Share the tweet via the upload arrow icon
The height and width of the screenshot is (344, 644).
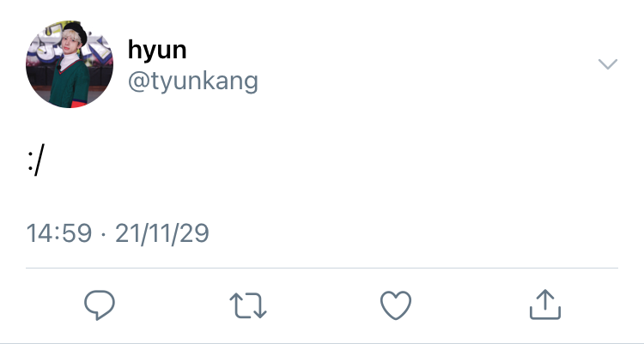coord(545,305)
